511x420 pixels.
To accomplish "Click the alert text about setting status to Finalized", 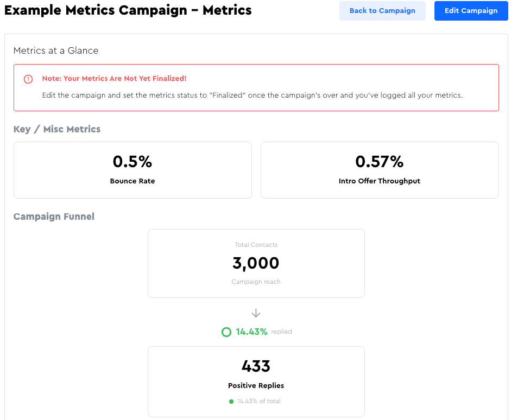I will click(252, 96).
